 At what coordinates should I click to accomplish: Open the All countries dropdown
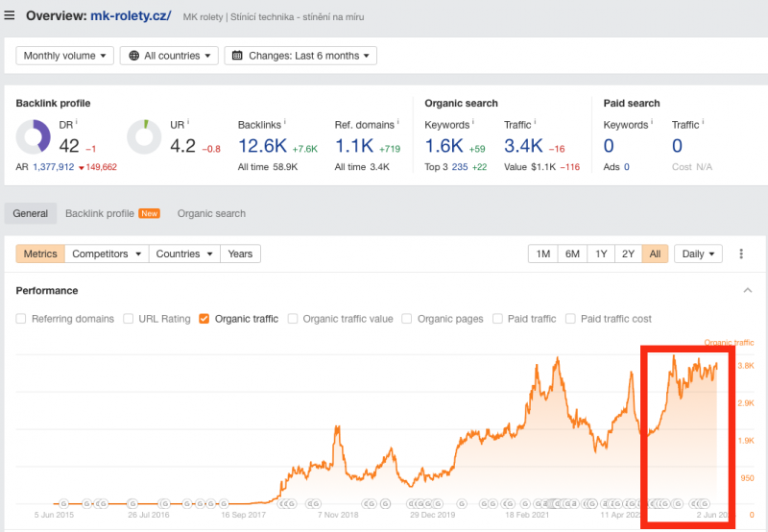(169, 56)
